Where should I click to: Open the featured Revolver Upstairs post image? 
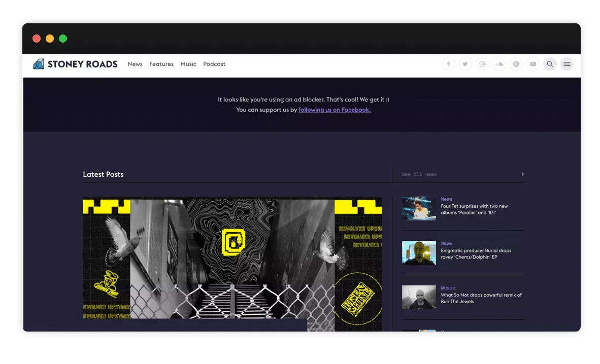tap(232, 264)
